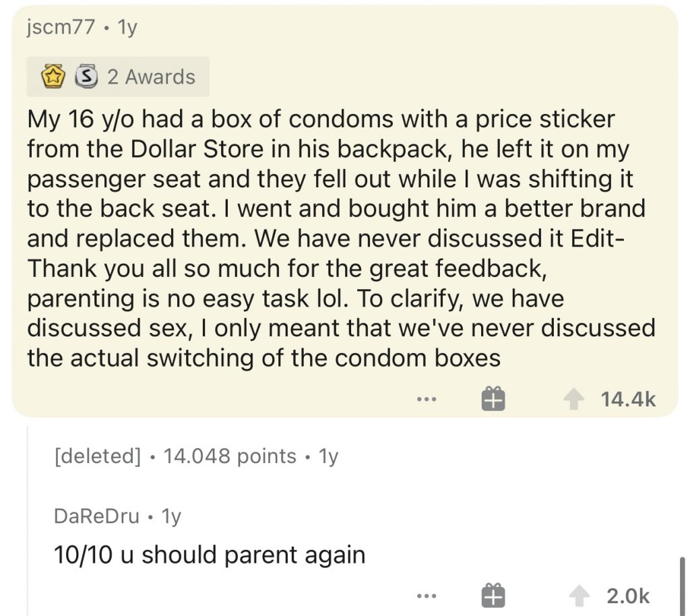This screenshot has height=616, width=690.
Task: Upvote jscm77's comment with the arrow
Action: [x=573, y=400]
